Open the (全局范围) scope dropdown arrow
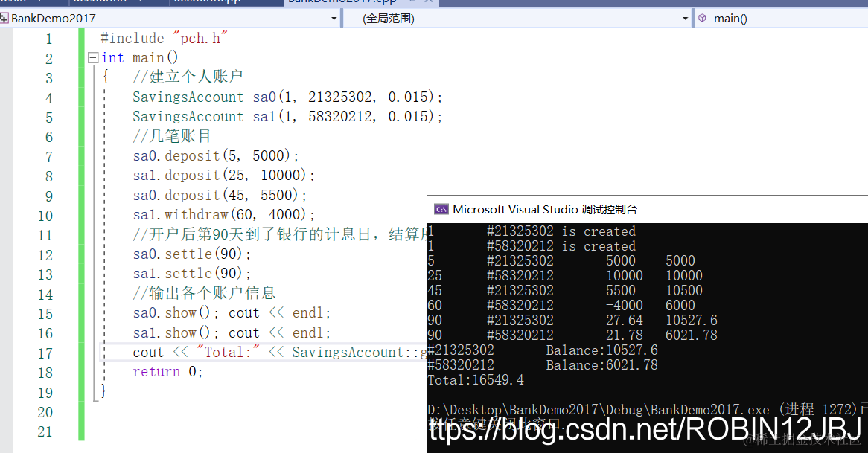The image size is (868, 453). click(x=686, y=19)
